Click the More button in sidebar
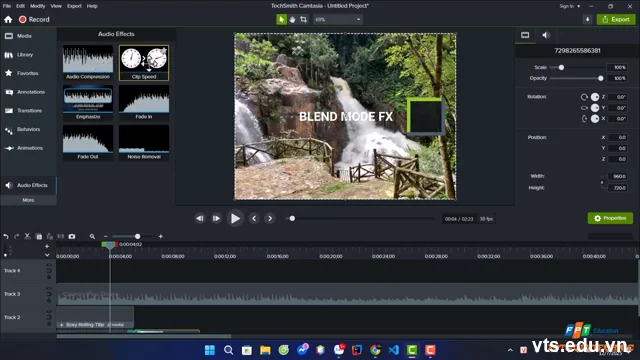This screenshot has height=360, width=640. tap(28, 200)
